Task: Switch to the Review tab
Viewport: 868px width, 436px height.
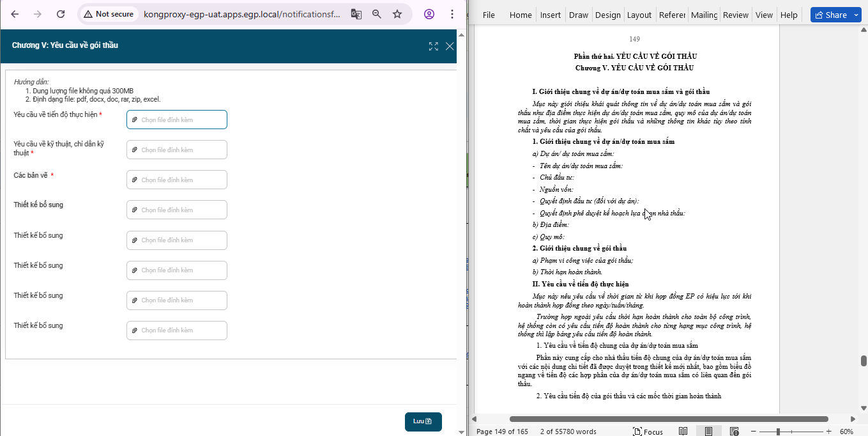Action: [x=736, y=15]
